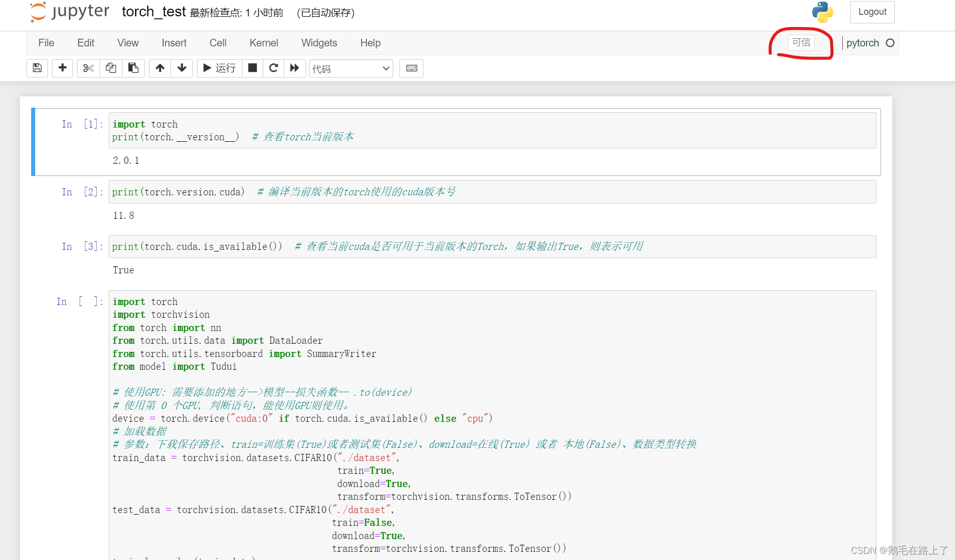Click the empty In [ ] prompt
This screenshot has height=560, width=955.
pos(80,301)
